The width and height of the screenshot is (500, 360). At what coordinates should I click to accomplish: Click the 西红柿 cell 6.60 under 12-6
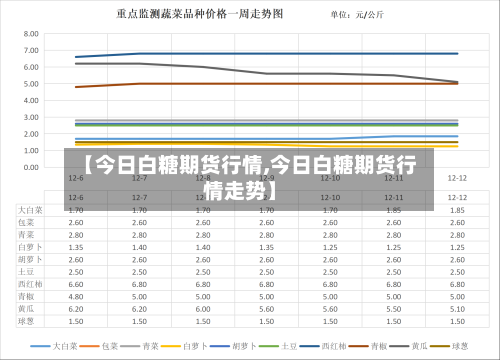(x=76, y=285)
